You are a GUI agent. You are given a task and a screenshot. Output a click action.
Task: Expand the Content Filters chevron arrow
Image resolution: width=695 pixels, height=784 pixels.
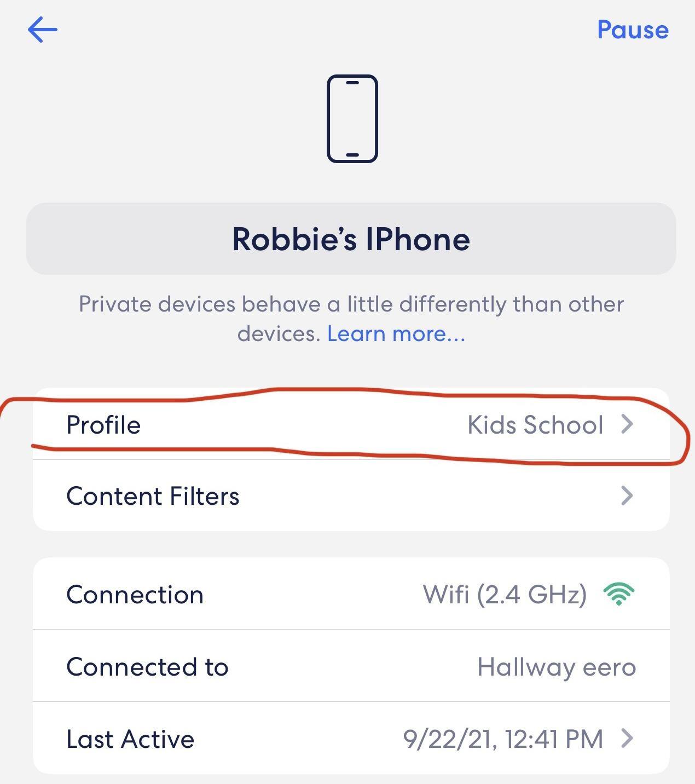(627, 496)
